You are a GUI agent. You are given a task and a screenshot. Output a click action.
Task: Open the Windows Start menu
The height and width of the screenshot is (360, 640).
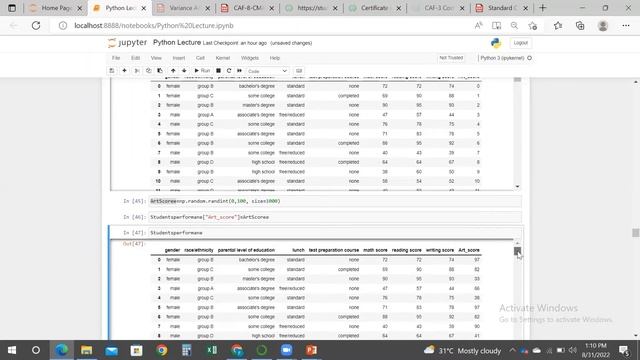tap(12, 350)
